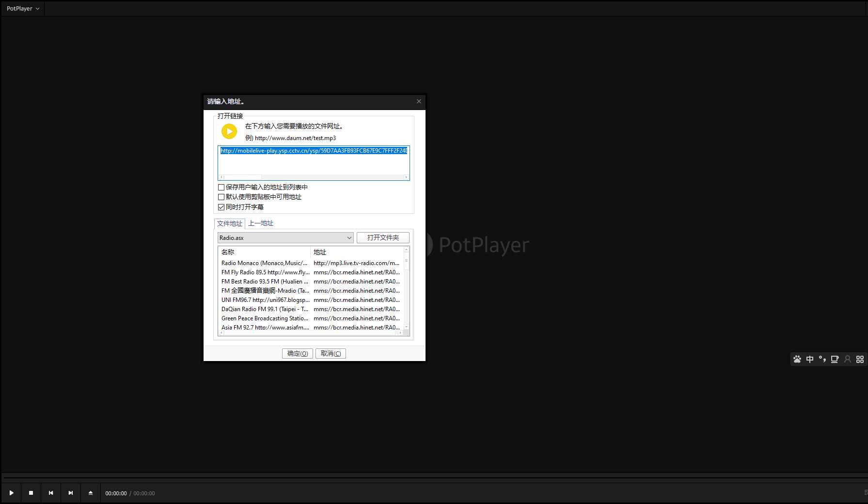Click the Play button in bottom bar
Viewport: 868px width, 504px height.
pos(11,493)
